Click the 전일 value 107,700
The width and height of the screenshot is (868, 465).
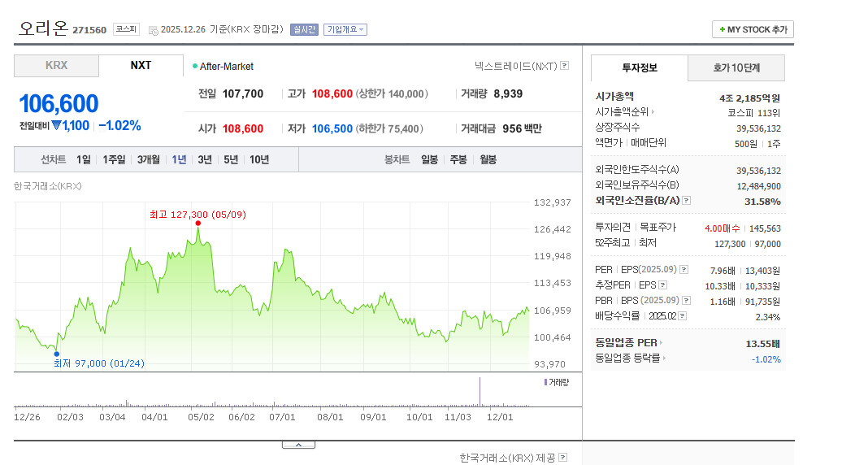click(x=243, y=93)
